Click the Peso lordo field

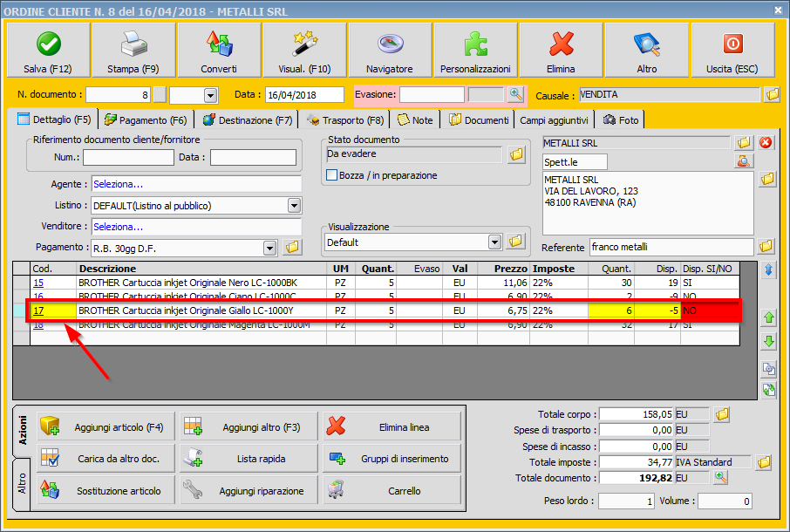(626, 501)
